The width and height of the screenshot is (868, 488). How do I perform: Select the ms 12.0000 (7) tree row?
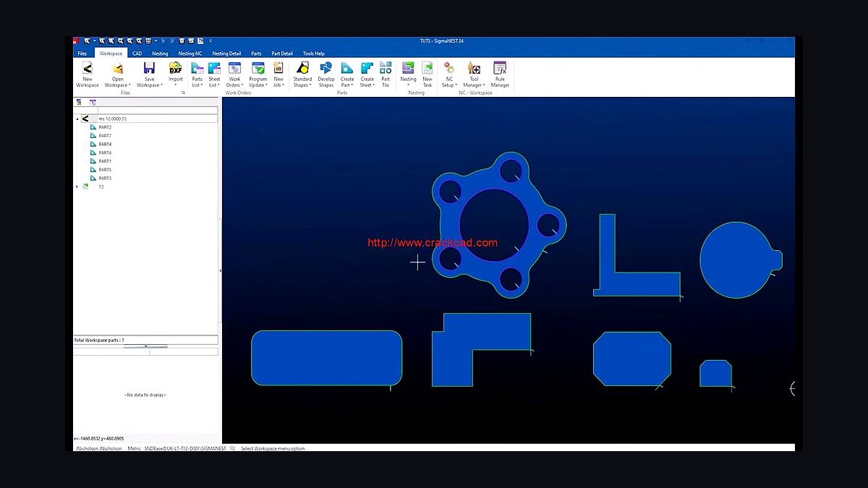(x=148, y=119)
